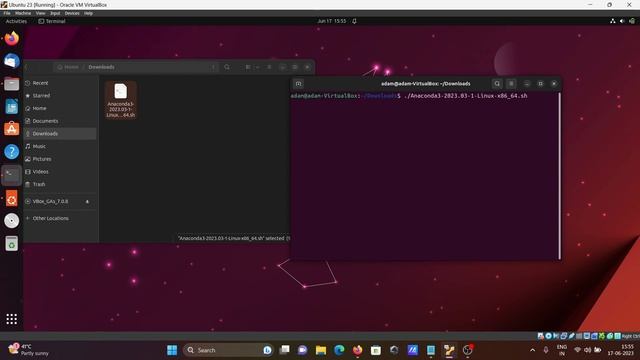Viewport: 640px width, 360px height.
Task: Open the Files main menu hamburger
Action: (269, 67)
